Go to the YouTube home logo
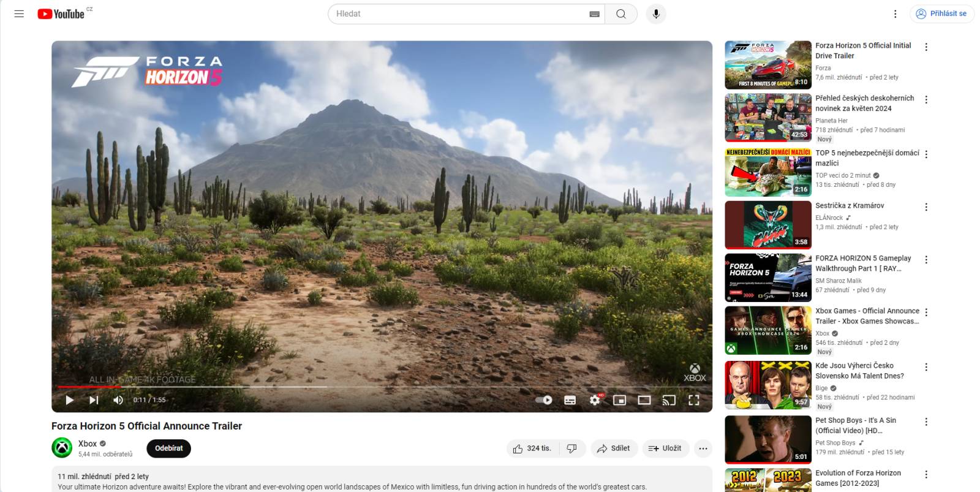 (x=61, y=13)
